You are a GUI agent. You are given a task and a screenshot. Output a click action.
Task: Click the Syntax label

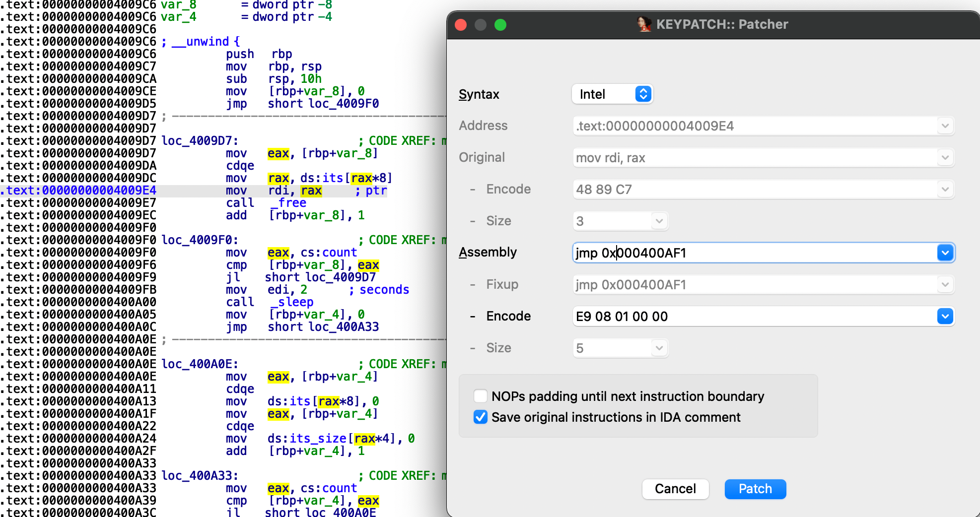[479, 94]
